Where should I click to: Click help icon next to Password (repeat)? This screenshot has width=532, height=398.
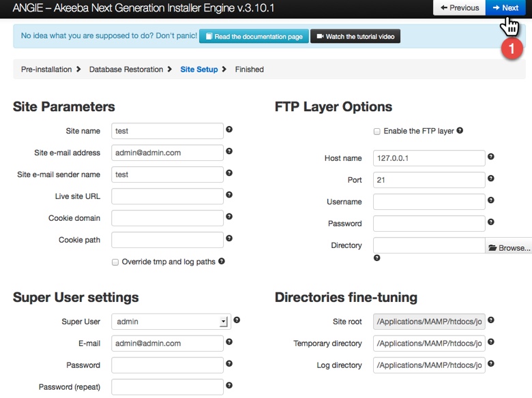click(x=229, y=385)
